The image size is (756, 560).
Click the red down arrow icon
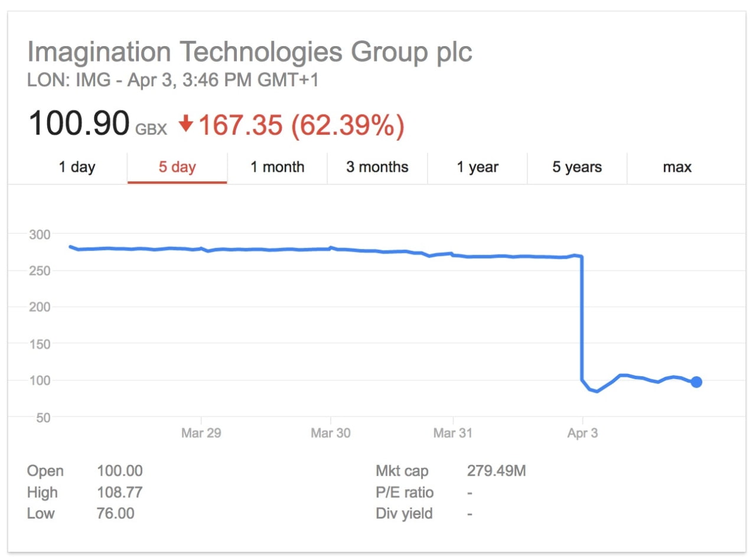(186, 124)
